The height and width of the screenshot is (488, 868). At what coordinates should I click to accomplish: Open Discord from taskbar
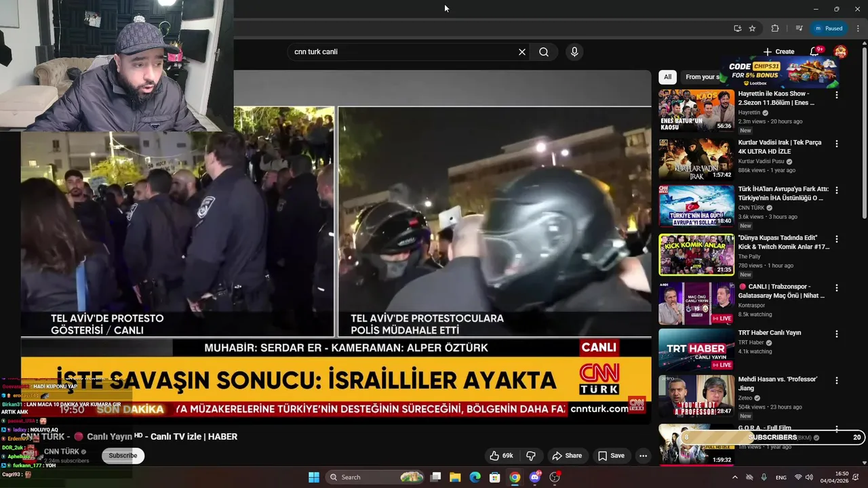tap(535, 477)
